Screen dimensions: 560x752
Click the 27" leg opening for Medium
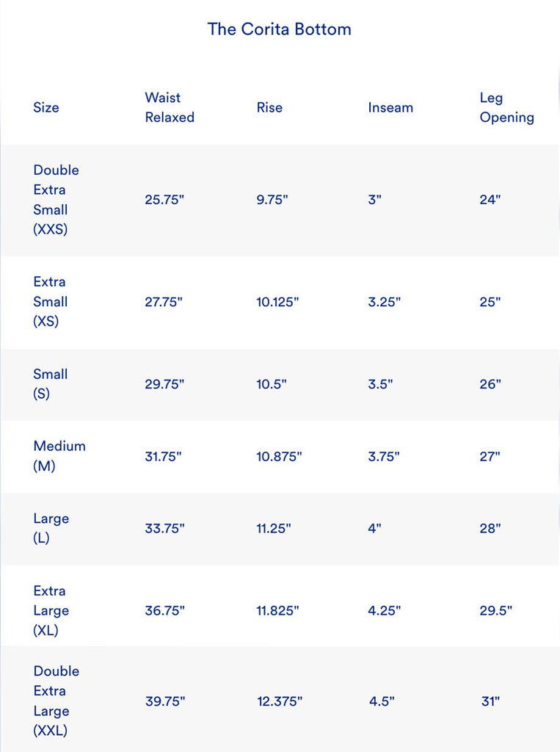(490, 456)
